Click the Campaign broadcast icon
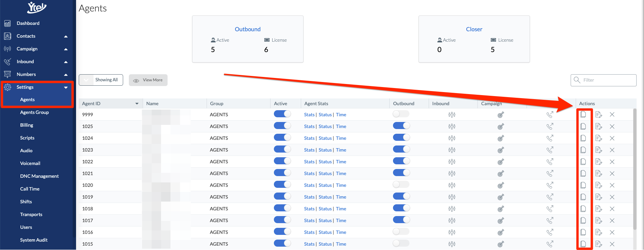 click(x=7, y=49)
